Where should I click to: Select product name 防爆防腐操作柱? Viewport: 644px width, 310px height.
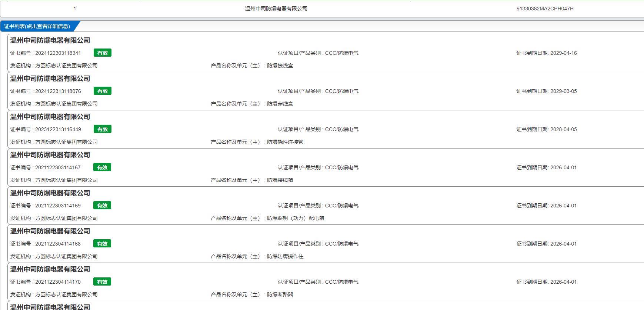pos(285,256)
